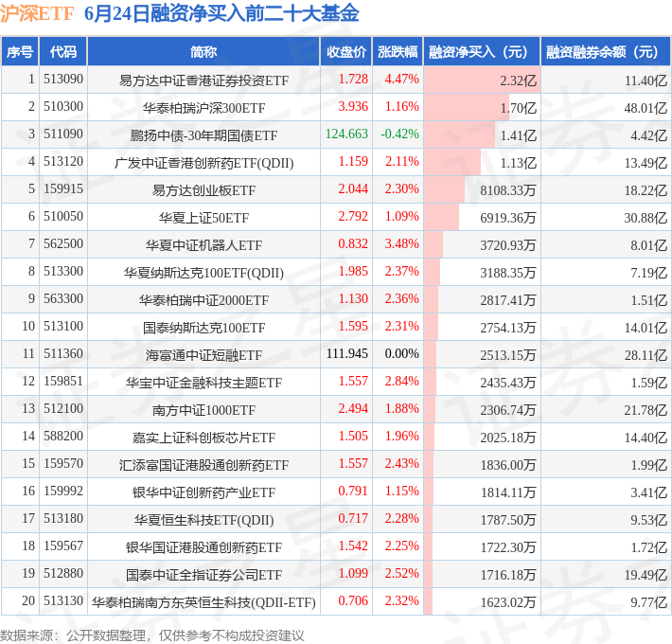The height and width of the screenshot is (644, 672).
Task: Click fund code 513300
Action: pos(63,272)
